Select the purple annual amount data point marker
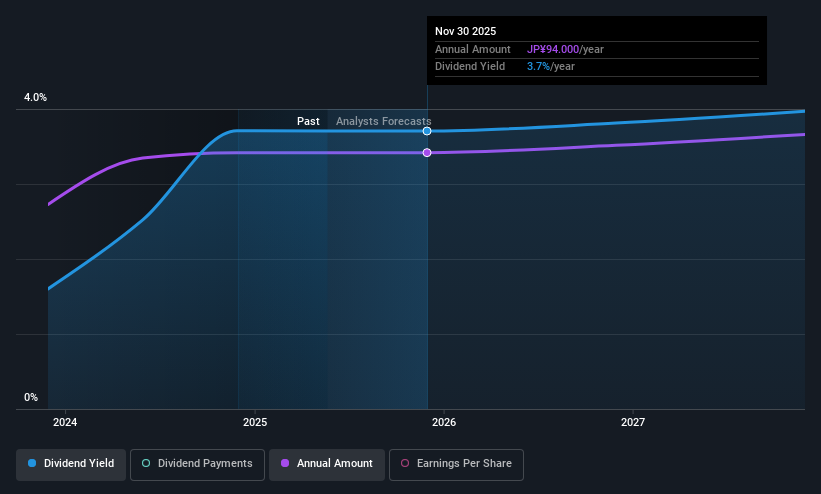This screenshot has width=821, height=494. 427,152
